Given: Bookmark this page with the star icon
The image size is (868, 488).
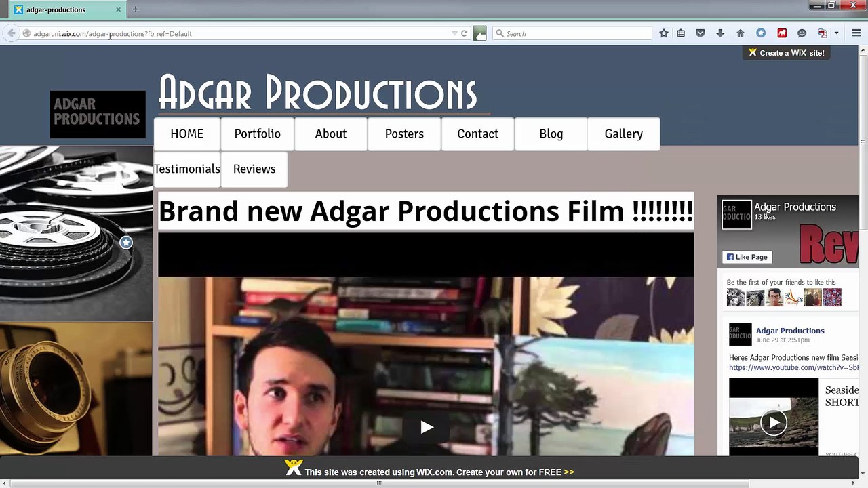Looking at the screenshot, I should [x=664, y=33].
